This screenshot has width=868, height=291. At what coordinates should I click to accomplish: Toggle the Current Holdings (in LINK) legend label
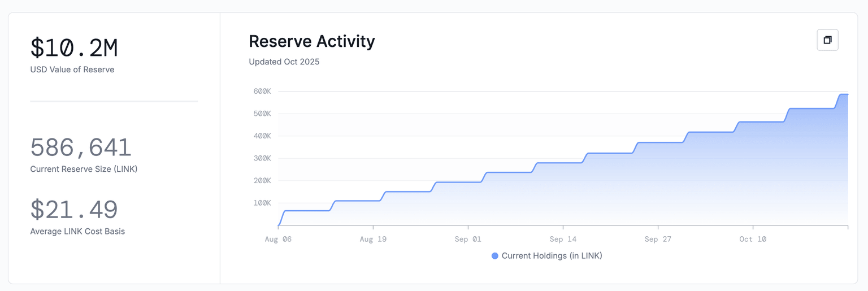tap(552, 256)
